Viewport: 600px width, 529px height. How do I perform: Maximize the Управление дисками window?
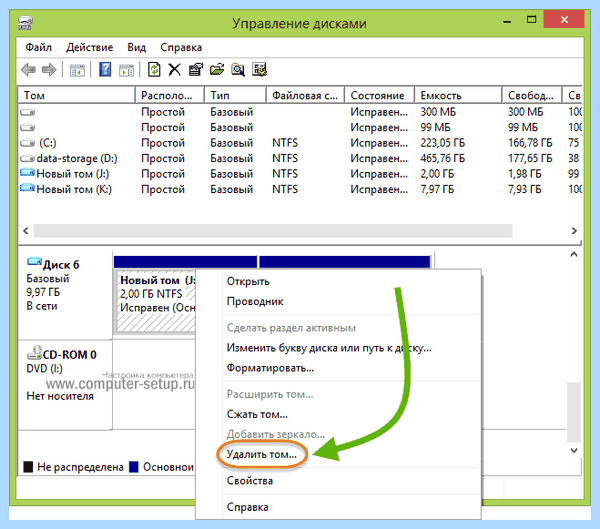click(x=532, y=20)
